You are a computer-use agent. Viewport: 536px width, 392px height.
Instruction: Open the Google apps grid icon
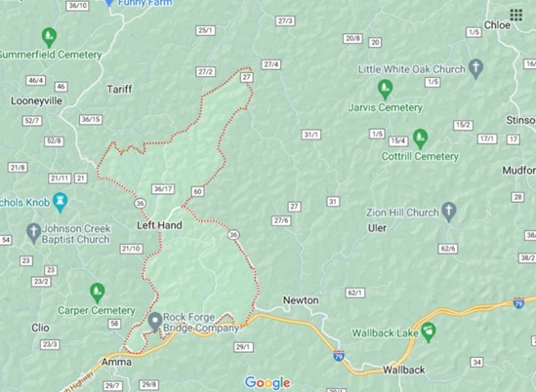pyautogui.click(x=516, y=15)
